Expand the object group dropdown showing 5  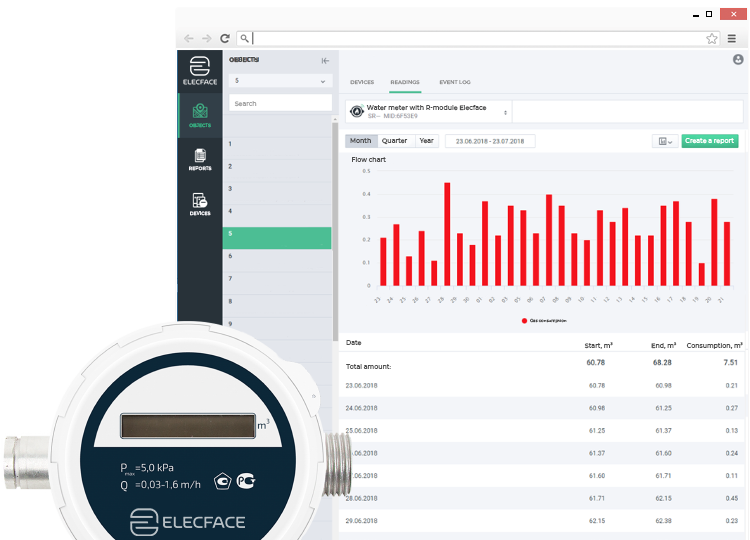tap(280, 81)
